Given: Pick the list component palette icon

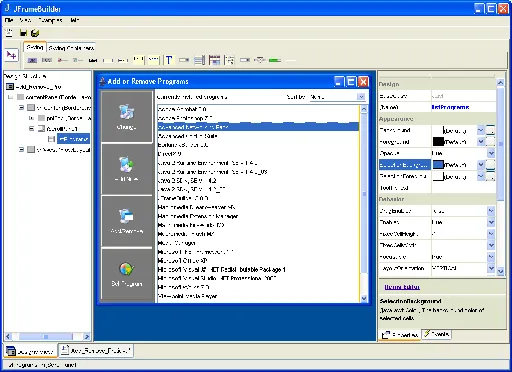Looking at the screenshot, I should coord(199,60).
